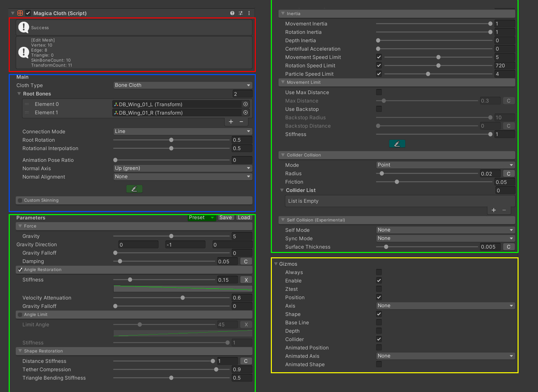This screenshot has height=392, width=538.
Task: Click the C button next to Distance Stiffness
Action: coord(246,361)
